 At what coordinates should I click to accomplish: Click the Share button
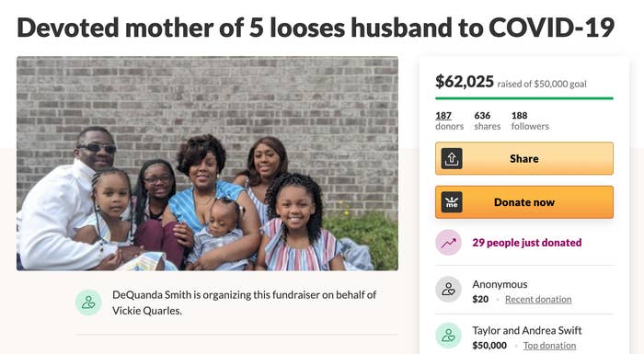tap(524, 158)
